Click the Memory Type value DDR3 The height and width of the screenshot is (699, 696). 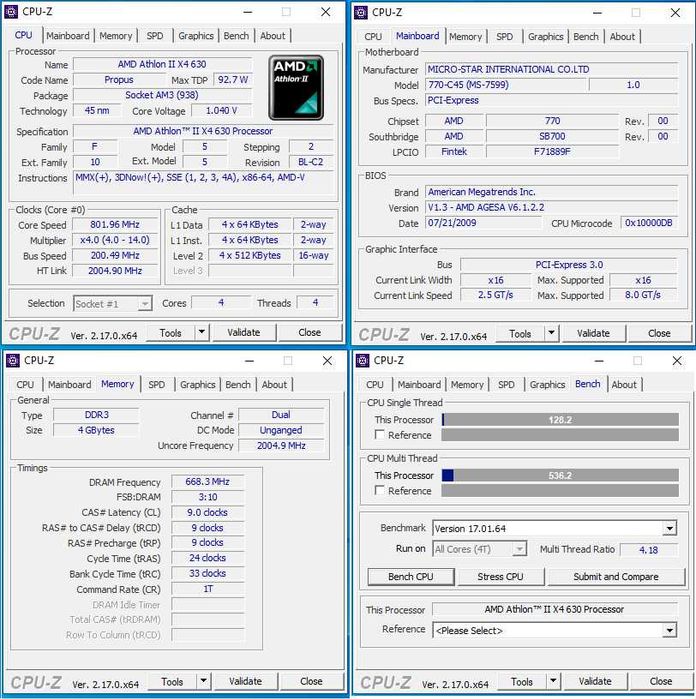coord(96,415)
